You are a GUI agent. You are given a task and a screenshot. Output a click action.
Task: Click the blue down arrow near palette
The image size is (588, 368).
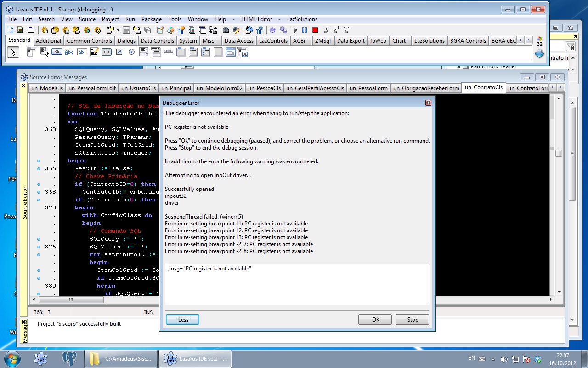point(539,54)
